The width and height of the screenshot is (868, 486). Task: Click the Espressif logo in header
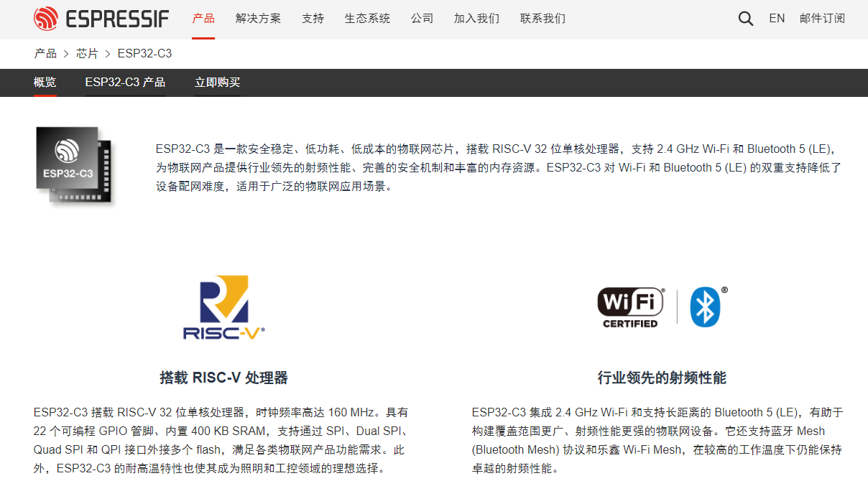(x=101, y=19)
